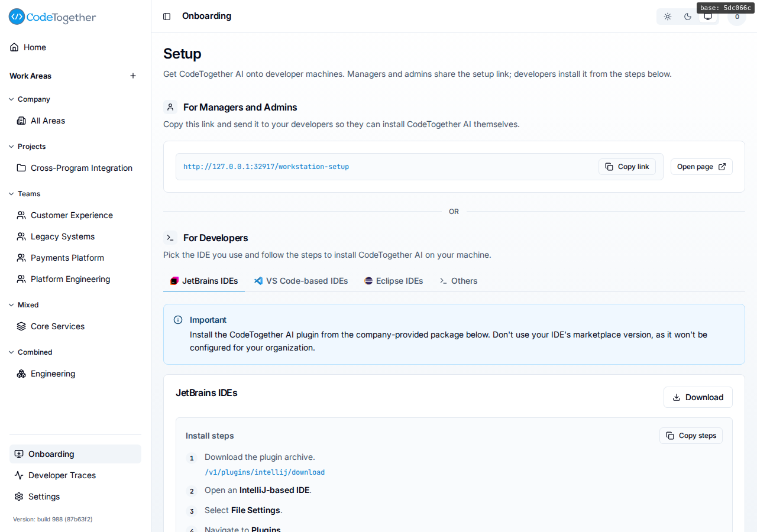Screen dimensions: 757x532
Task: Click the Copy link clipboard icon
Action: coord(610,167)
